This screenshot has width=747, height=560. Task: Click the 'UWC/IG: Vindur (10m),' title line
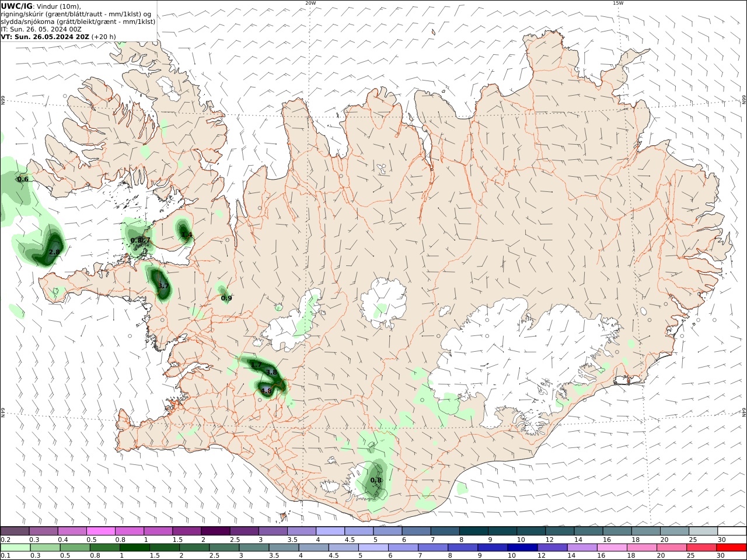tap(41, 6)
